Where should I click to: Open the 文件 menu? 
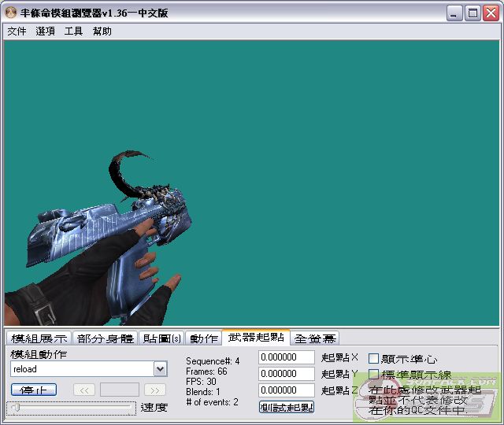(17, 31)
